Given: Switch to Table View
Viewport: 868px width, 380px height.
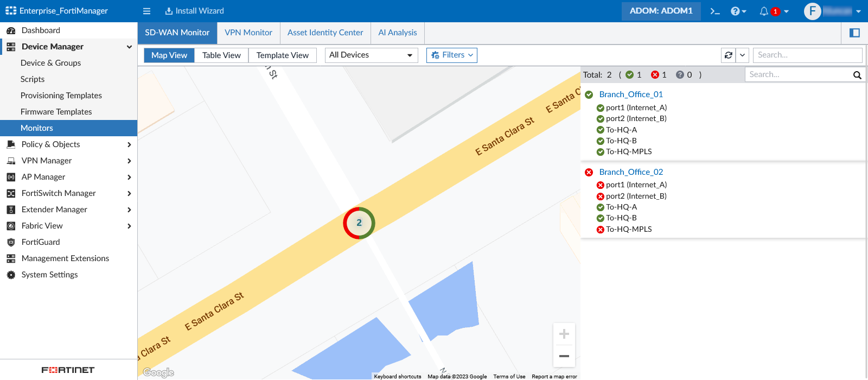Looking at the screenshot, I should [221, 55].
